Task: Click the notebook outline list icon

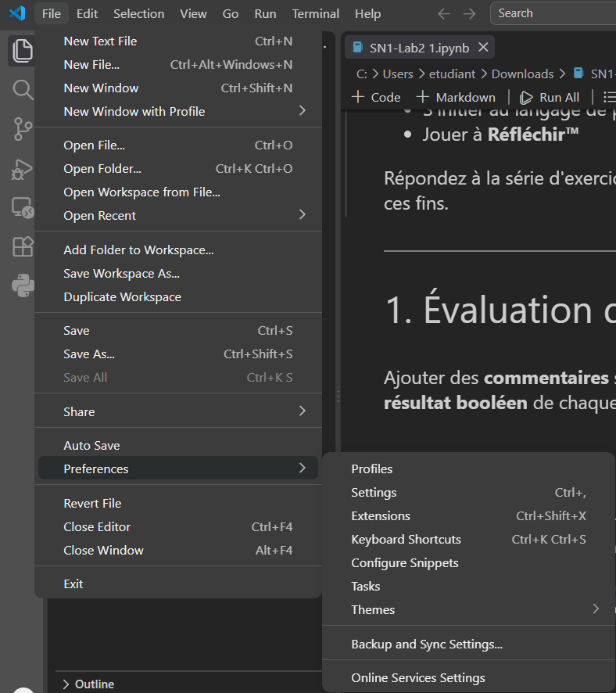Action: 610,97
